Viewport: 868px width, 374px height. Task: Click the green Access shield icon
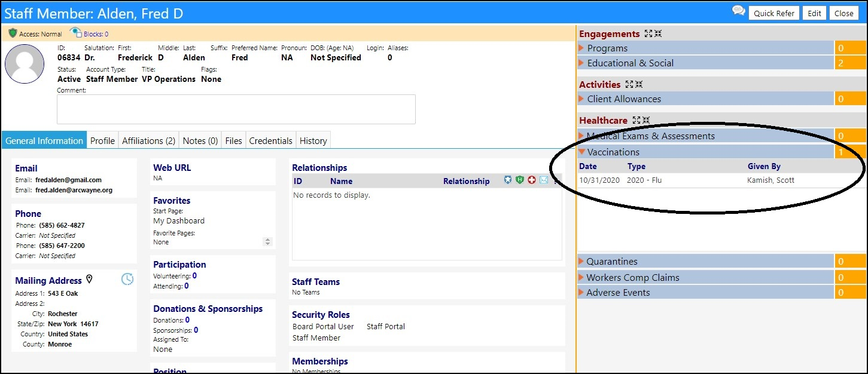click(x=13, y=33)
